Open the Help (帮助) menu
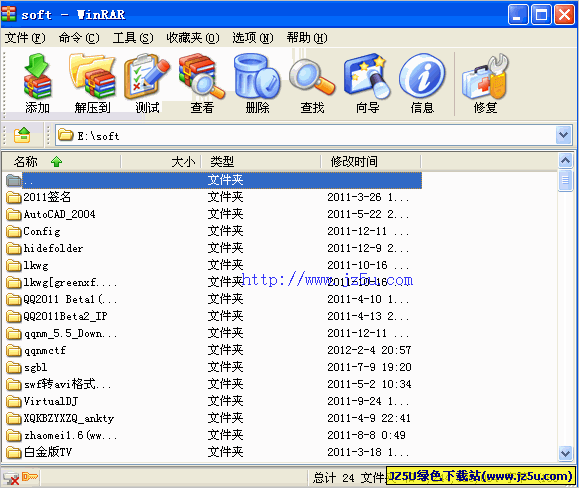 tap(307, 38)
